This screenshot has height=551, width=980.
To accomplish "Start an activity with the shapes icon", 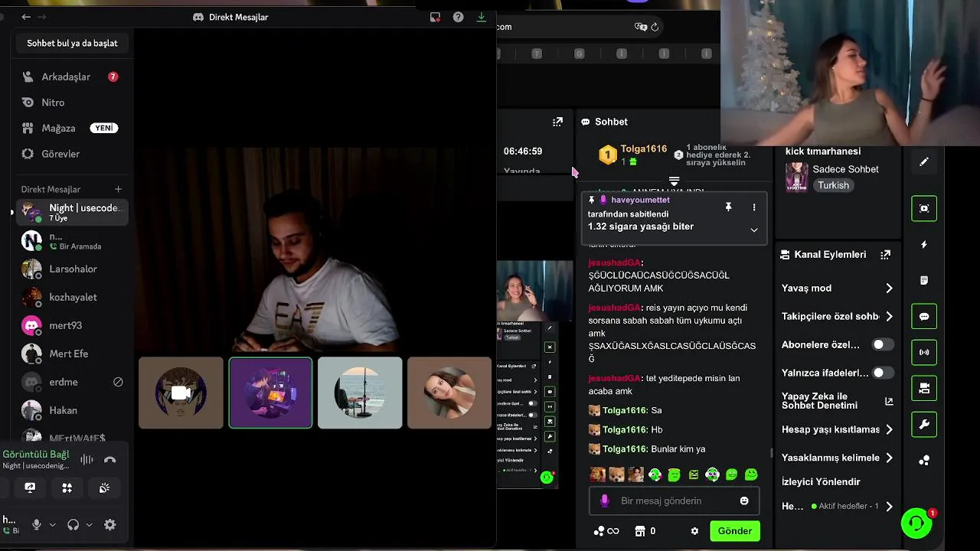I will [67, 487].
